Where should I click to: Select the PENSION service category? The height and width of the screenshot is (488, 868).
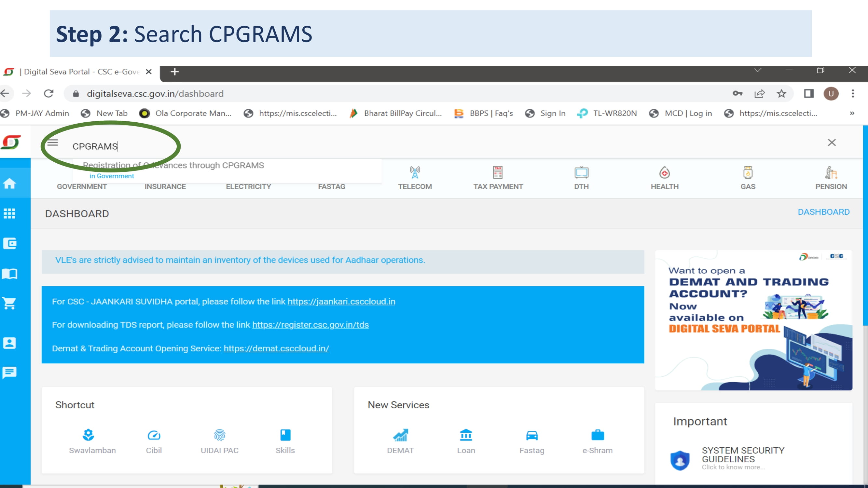pos(831,178)
